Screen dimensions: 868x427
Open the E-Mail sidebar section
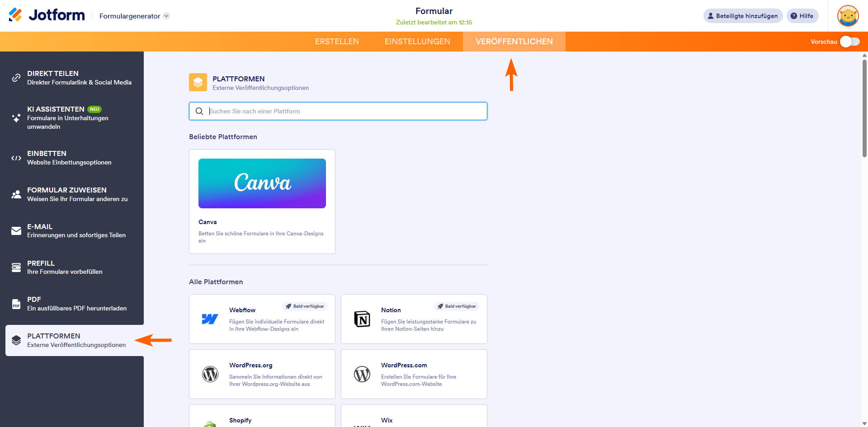click(75, 231)
